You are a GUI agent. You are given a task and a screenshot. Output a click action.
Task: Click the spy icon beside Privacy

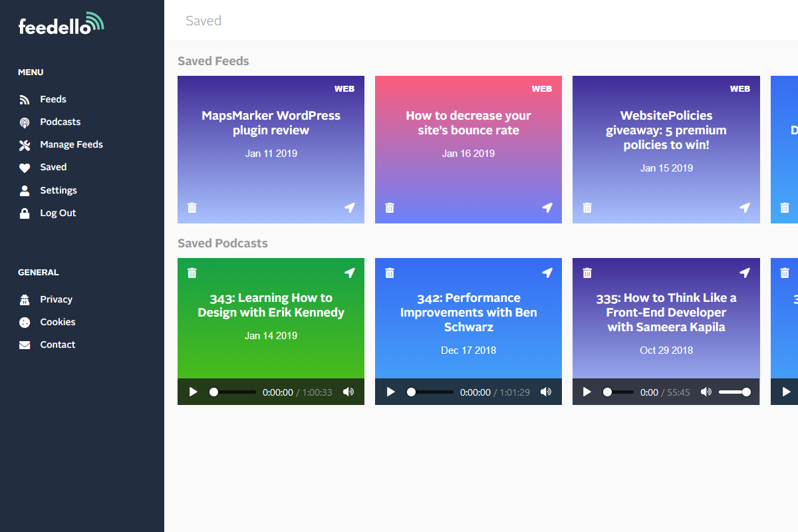[x=25, y=300]
